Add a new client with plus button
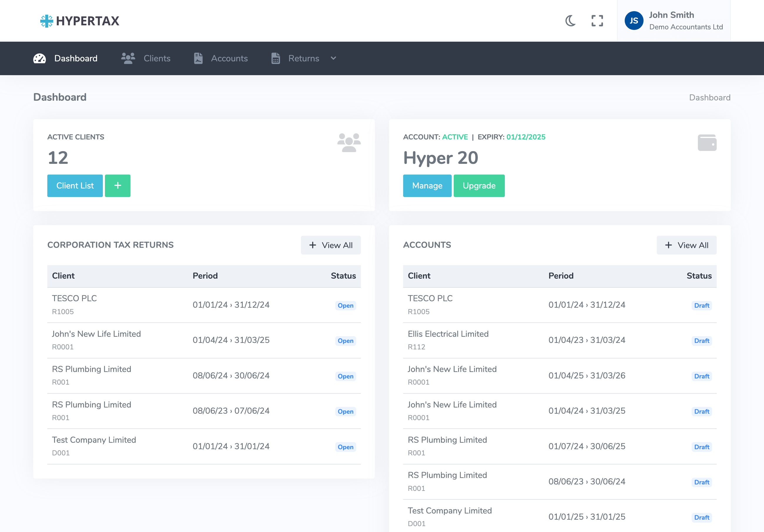 coord(118,186)
